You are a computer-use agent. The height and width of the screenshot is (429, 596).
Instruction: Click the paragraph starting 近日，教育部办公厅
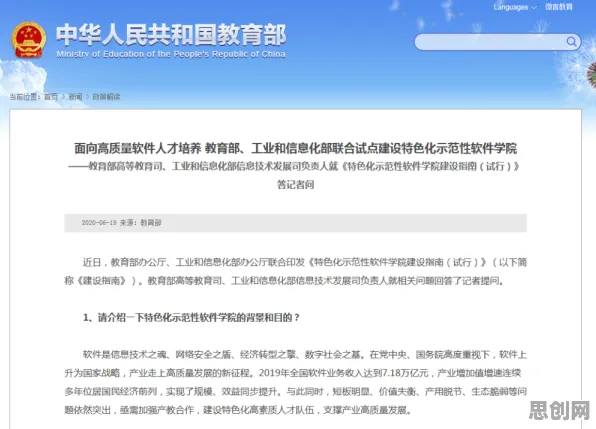(x=295, y=271)
